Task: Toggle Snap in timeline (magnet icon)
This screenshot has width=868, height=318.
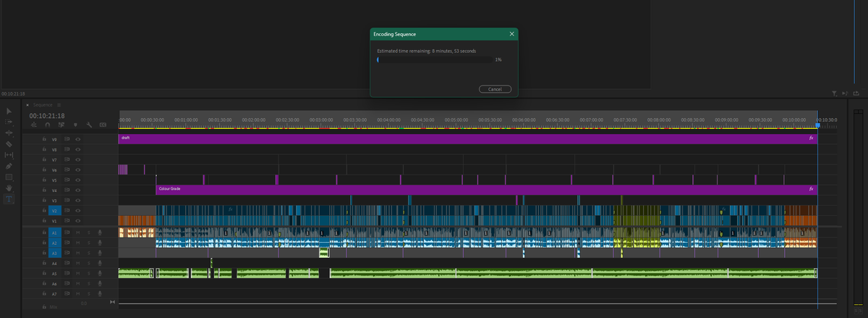Action: (48, 124)
